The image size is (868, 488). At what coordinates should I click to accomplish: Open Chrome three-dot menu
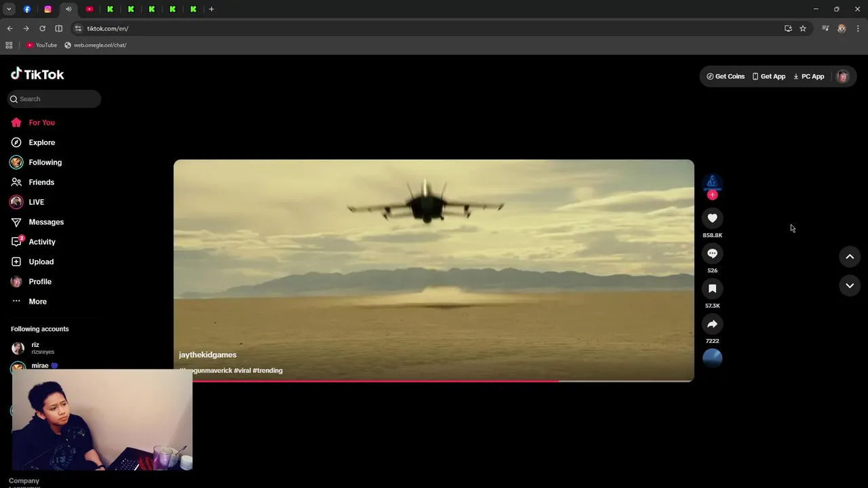[858, 28]
